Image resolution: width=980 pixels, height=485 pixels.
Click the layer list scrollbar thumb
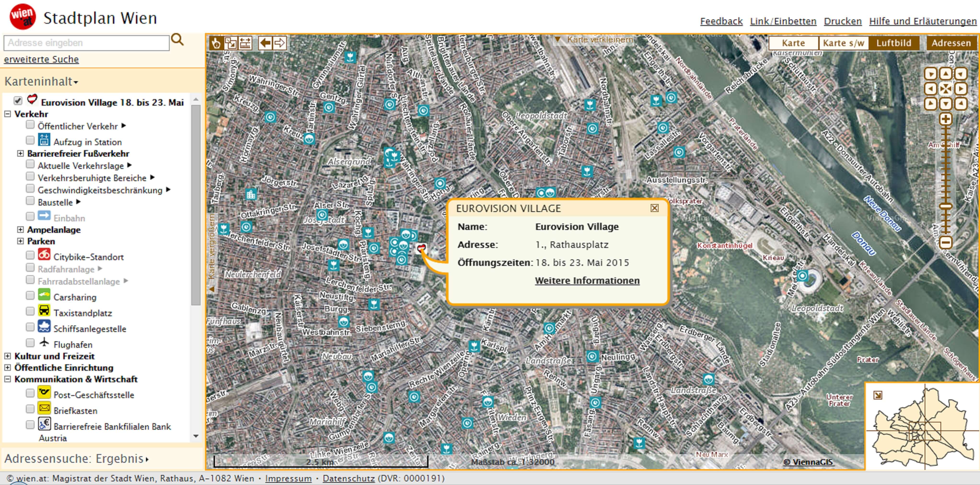coord(196,205)
